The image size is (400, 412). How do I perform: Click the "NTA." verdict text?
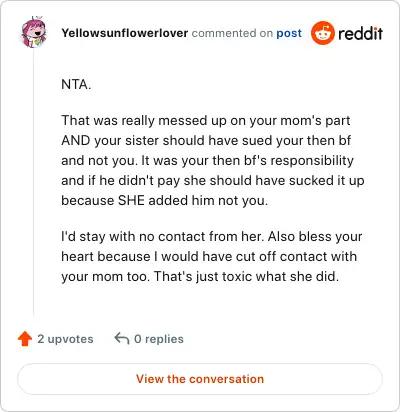click(x=76, y=84)
